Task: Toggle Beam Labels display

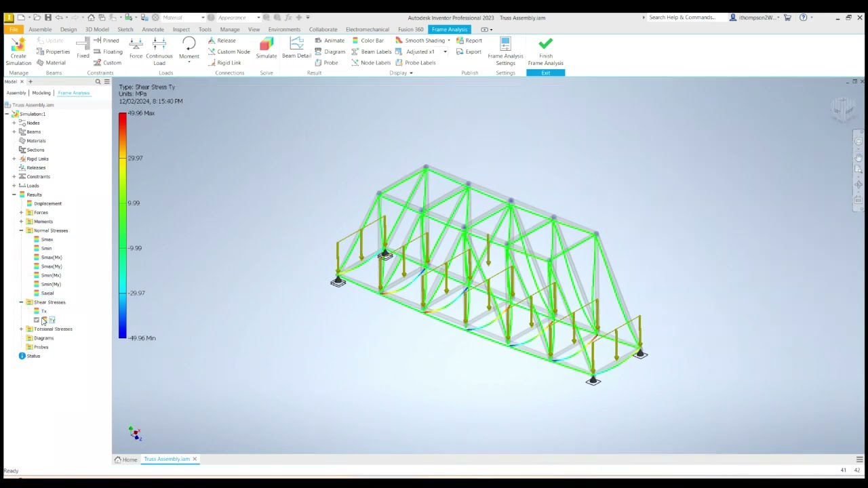Action: tap(371, 52)
